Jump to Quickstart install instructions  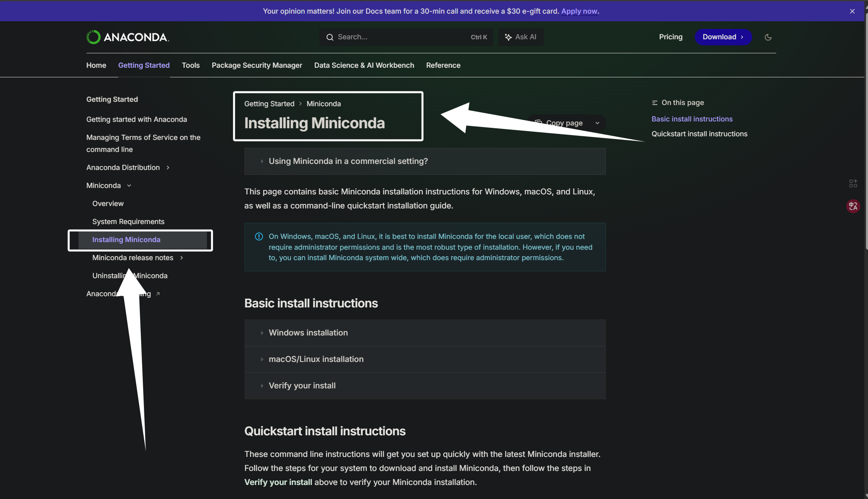point(699,134)
